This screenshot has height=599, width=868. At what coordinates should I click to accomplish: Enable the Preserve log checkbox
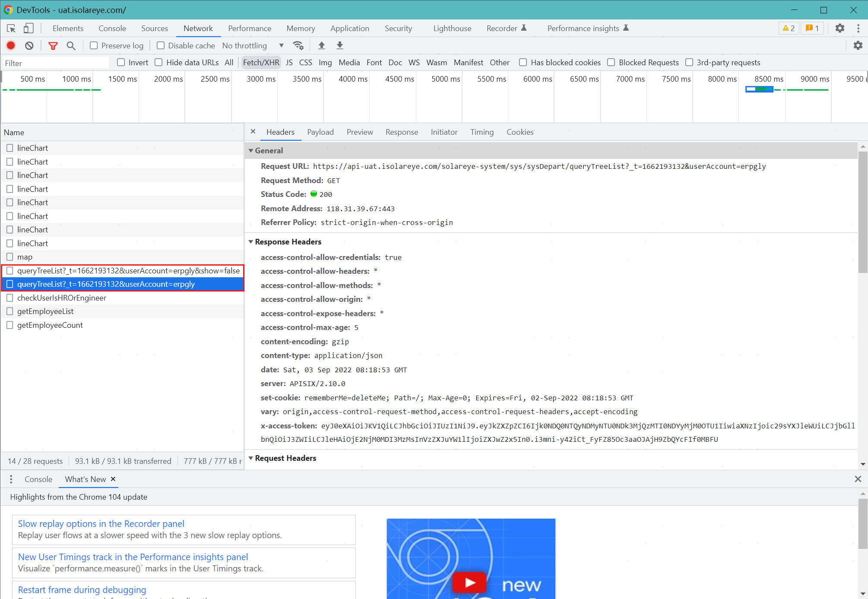coord(94,45)
